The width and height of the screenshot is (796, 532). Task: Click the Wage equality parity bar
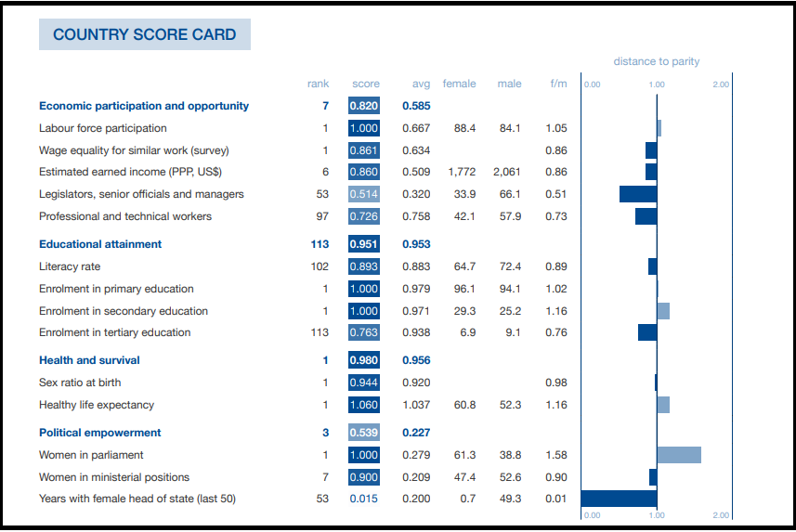coord(651,150)
